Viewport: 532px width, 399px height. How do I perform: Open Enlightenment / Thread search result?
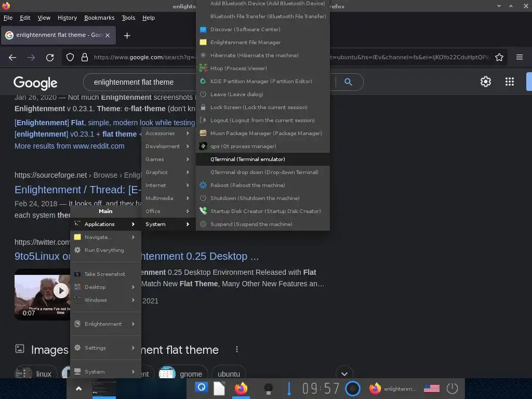[78, 190]
